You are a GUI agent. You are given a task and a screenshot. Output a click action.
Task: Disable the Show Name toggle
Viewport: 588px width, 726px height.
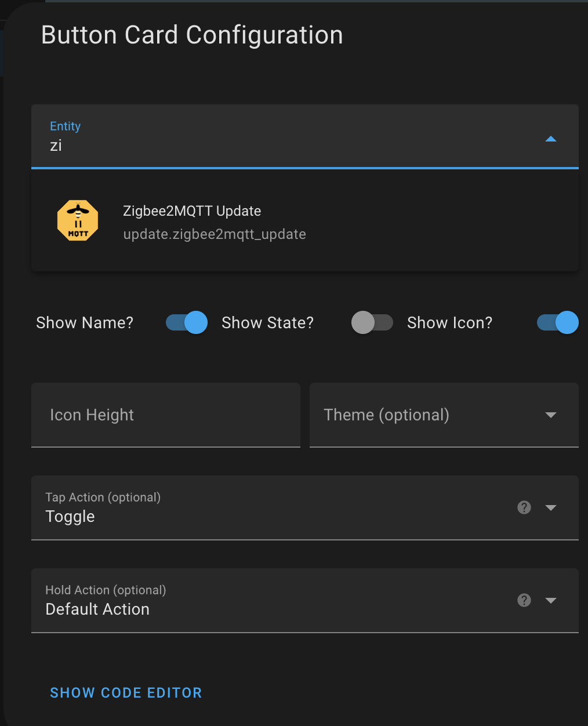(x=186, y=322)
